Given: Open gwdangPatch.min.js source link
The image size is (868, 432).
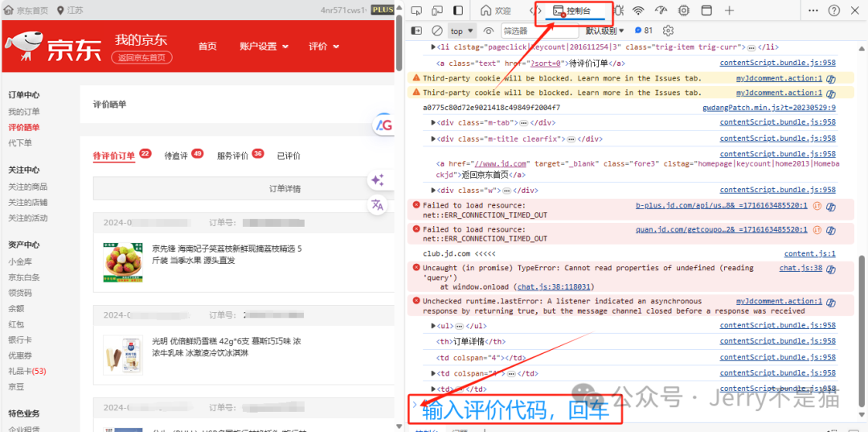Looking at the screenshot, I should (x=769, y=108).
